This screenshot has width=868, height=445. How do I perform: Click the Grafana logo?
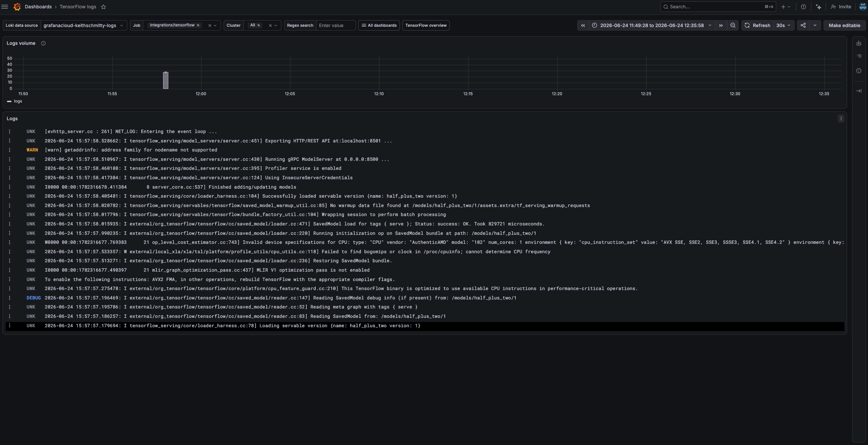coord(17,7)
